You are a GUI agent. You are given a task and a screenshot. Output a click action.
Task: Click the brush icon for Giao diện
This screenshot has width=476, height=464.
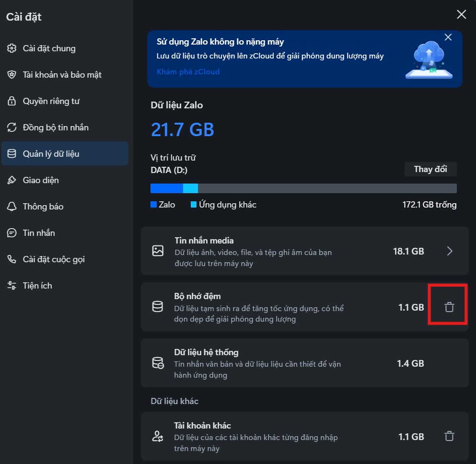click(12, 180)
